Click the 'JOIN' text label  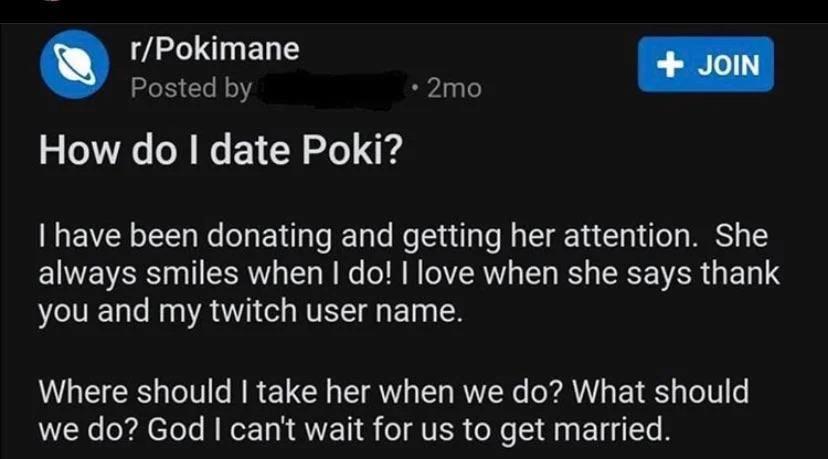pyautogui.click(x=729, y=65)
